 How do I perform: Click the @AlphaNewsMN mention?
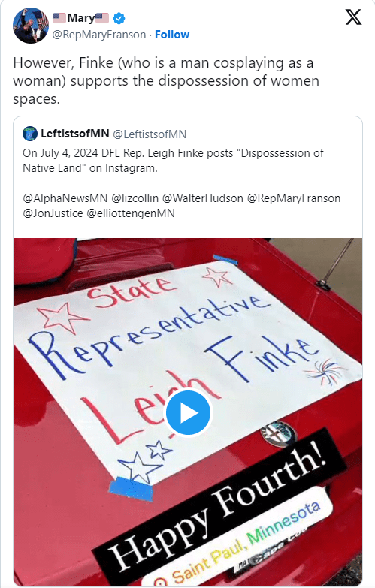pos(65,198)
